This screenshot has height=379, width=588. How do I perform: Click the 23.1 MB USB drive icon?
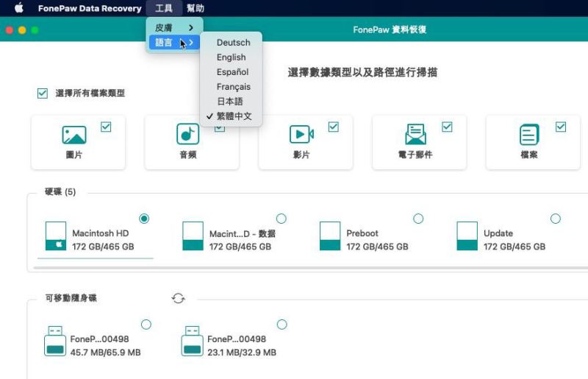click(x=192, y=341)
